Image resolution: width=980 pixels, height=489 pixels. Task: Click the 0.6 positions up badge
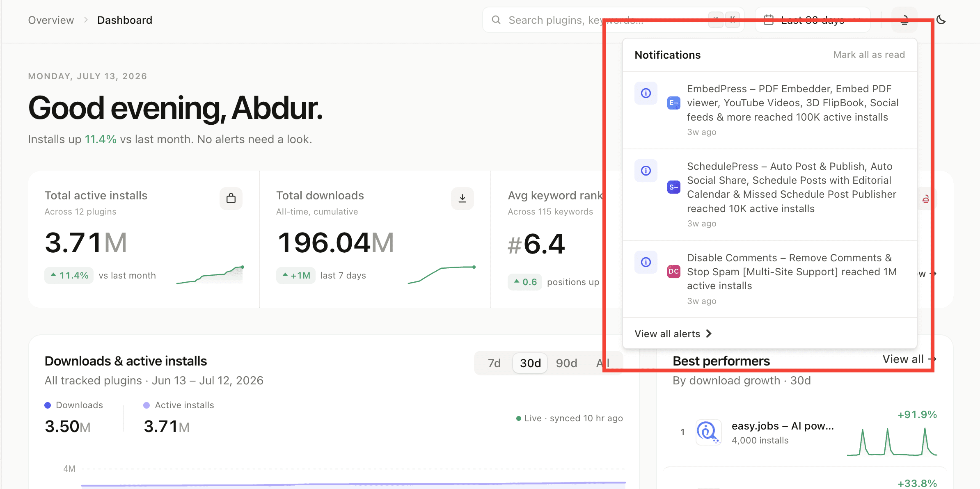525,282
